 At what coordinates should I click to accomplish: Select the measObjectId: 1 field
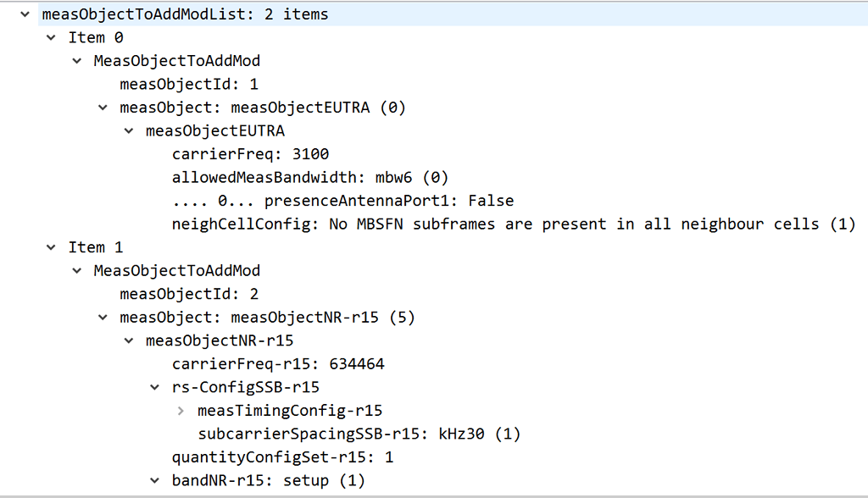click(188, 85)
